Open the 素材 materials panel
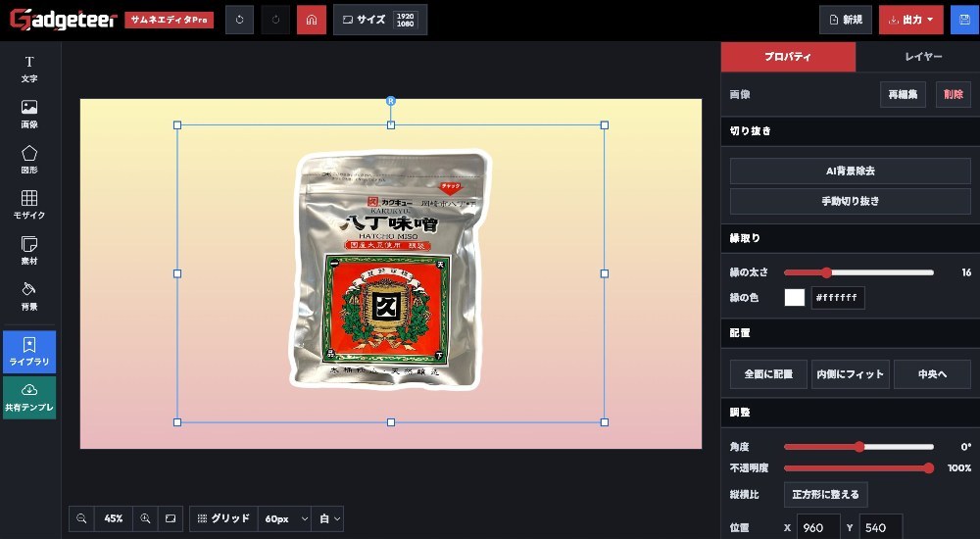 tap(29, 251)
